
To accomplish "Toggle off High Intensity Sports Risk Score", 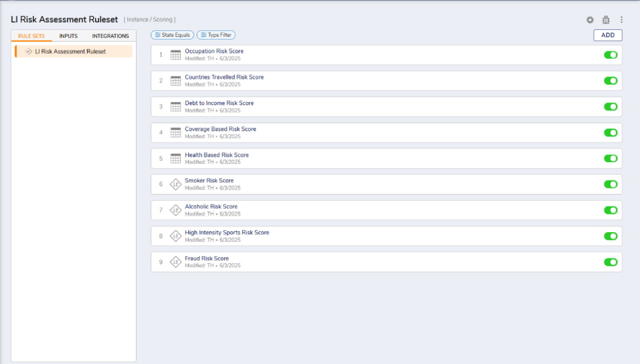I will click(x=611, y=236).
